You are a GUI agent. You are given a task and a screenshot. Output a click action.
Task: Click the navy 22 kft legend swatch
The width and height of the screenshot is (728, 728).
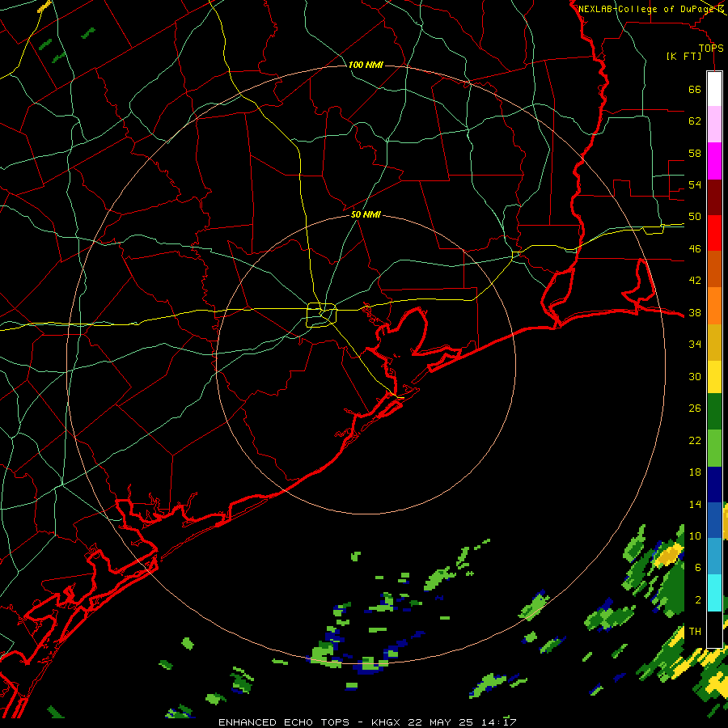[x=714, y=485]
